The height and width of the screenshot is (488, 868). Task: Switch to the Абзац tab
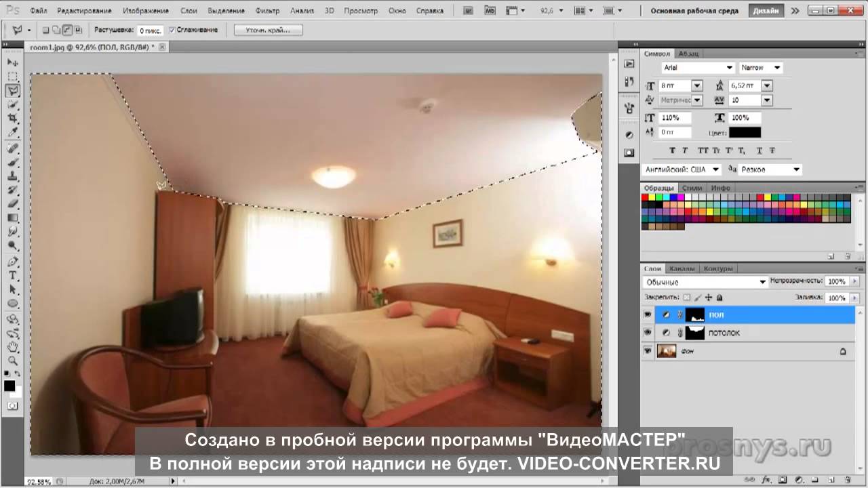[688, 54]
